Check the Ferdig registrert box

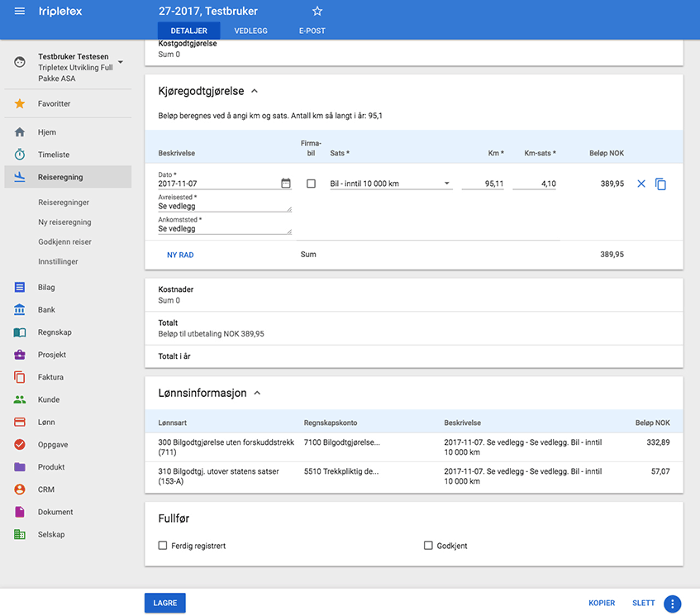[163, 546]
